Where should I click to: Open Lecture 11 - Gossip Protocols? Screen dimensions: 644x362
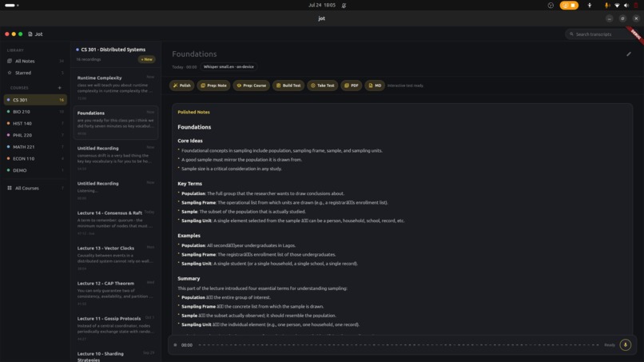pyautogui.click(x=116, y=328)
